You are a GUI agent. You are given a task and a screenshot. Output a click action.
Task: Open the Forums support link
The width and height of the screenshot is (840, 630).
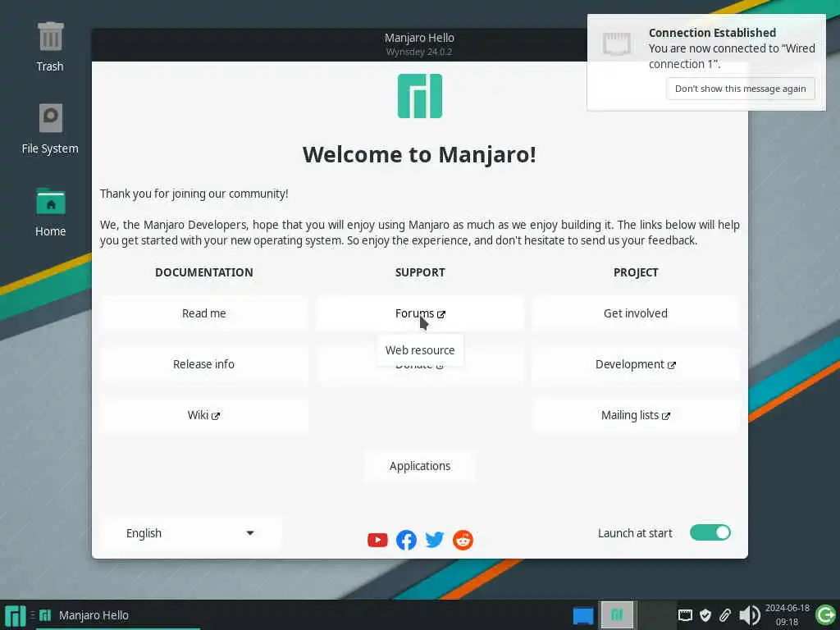tap(420, 313)
